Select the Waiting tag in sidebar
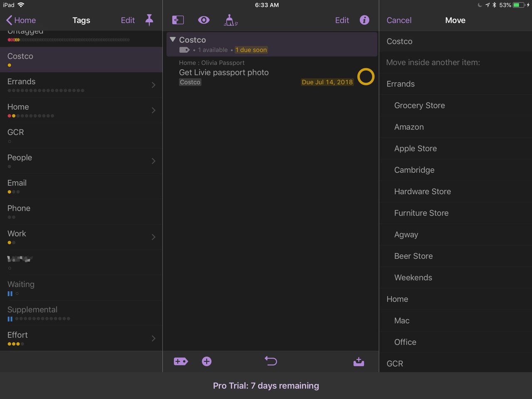 (81, 288)
